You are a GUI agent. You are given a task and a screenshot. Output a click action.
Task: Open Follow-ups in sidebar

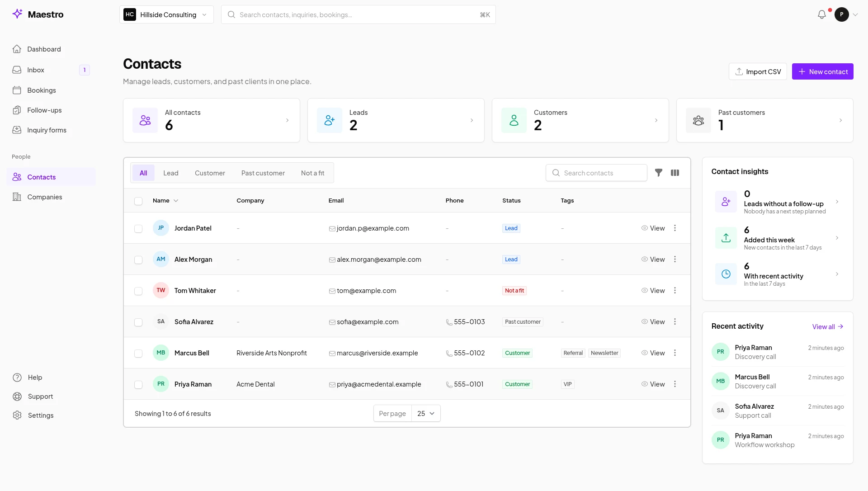point(51,110)
